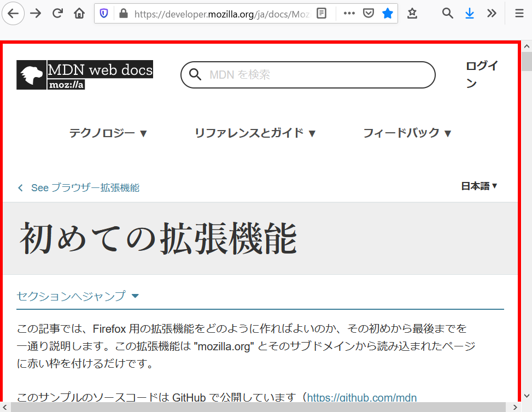Screen dimensions: 532x412
Task: Save the page to Pocket
Action: coord(369,14)
